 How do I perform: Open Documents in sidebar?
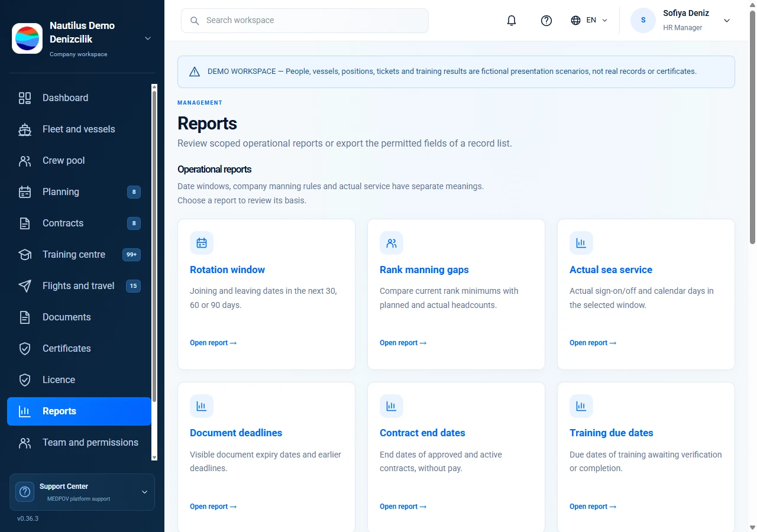(79, 317)
